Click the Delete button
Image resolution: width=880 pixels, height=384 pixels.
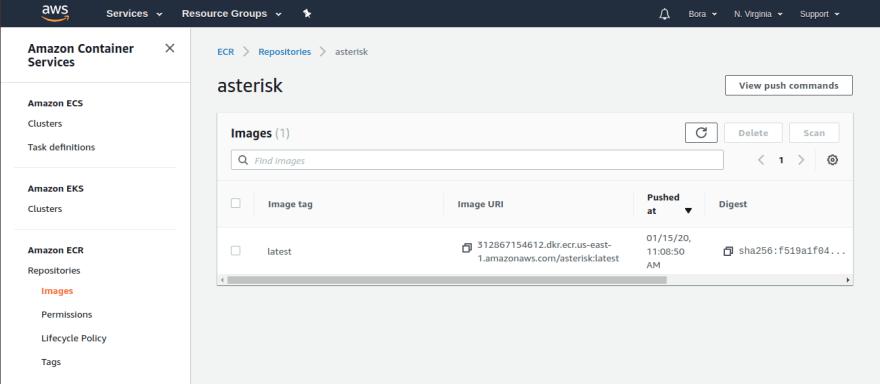point(753,133)
